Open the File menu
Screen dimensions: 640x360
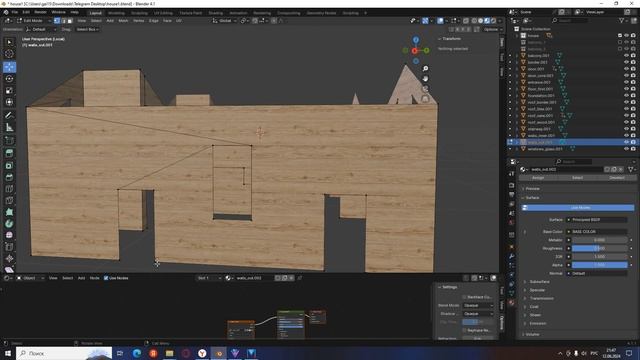pyautogui.click(x=15, y=12)
